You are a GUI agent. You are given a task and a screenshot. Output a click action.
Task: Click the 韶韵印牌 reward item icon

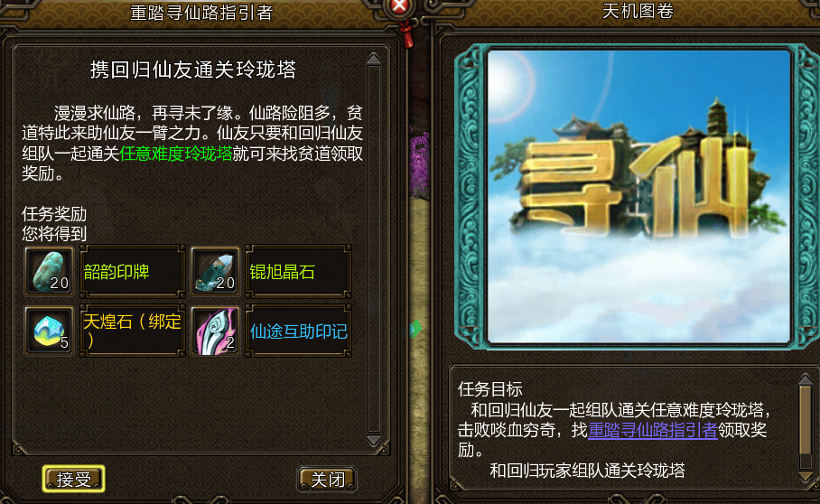tap(49, 271)
